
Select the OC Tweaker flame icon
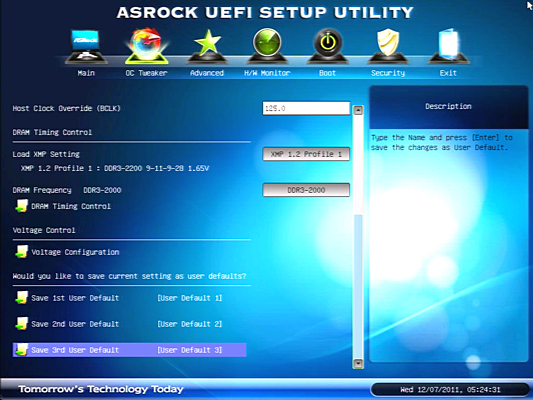click(147, 46)
